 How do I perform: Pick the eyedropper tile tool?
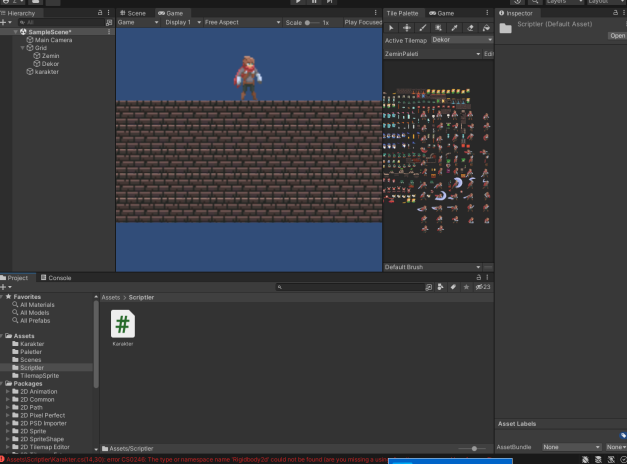coord(454,28)
